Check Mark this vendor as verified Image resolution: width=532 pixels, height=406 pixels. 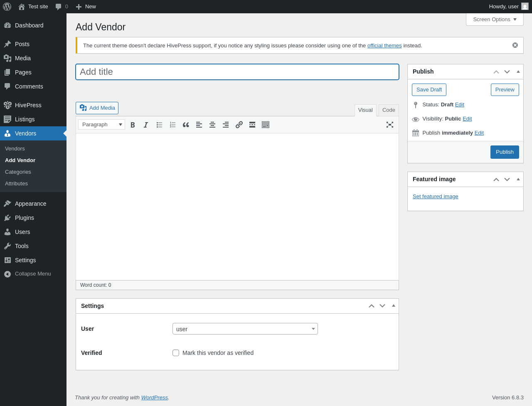click(x=176, y=353)
